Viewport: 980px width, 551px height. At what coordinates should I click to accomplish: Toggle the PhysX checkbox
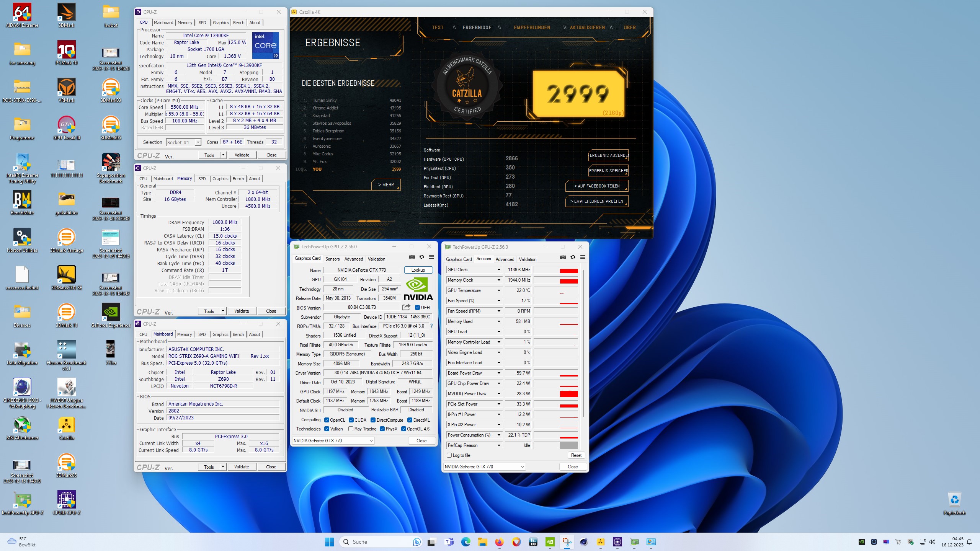[382, 429]
